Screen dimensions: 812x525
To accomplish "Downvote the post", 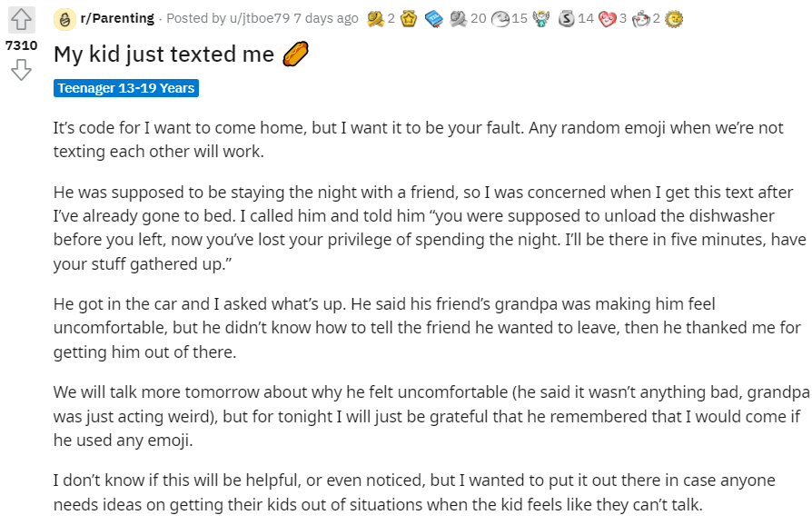I will coord(21,70).
